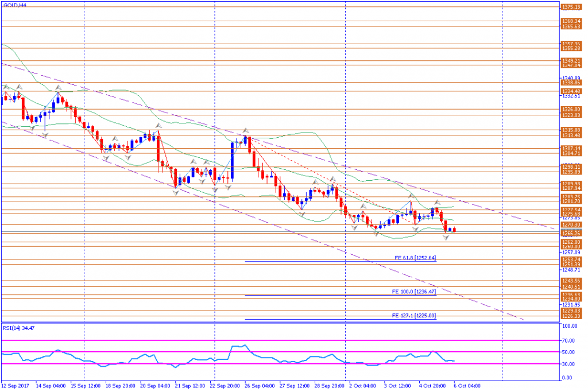
Task: Click the 100.00 RSI scale value
Action: tap(570, 326)
